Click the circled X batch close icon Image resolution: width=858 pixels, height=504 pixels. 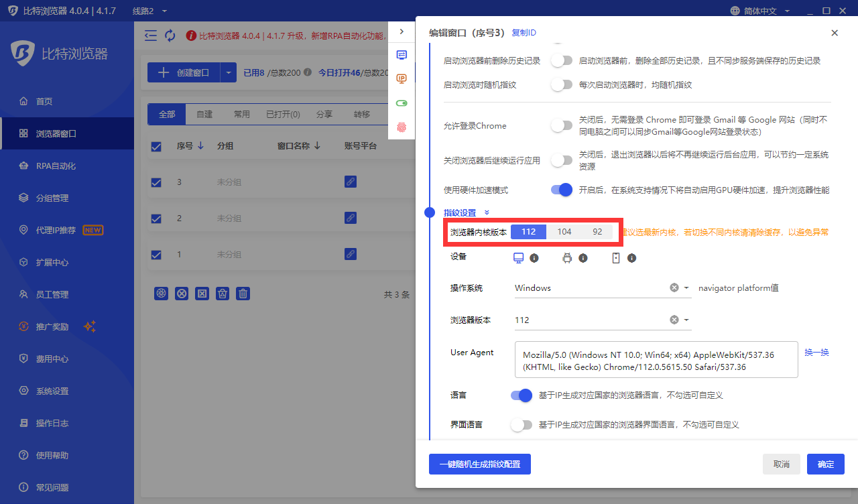[182, 294]
